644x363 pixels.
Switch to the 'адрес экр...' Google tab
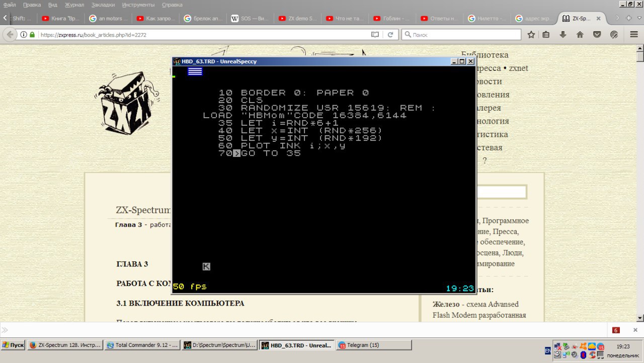[x=534, y=19]
